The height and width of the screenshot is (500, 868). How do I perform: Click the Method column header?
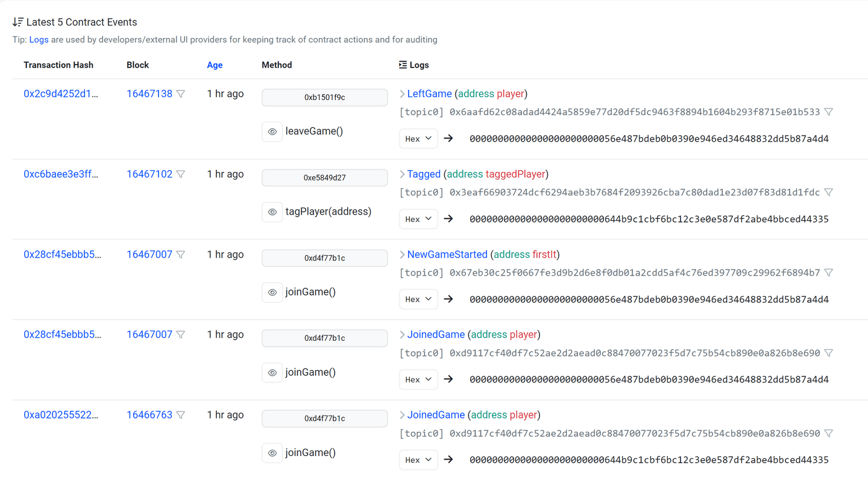point(277,65)
